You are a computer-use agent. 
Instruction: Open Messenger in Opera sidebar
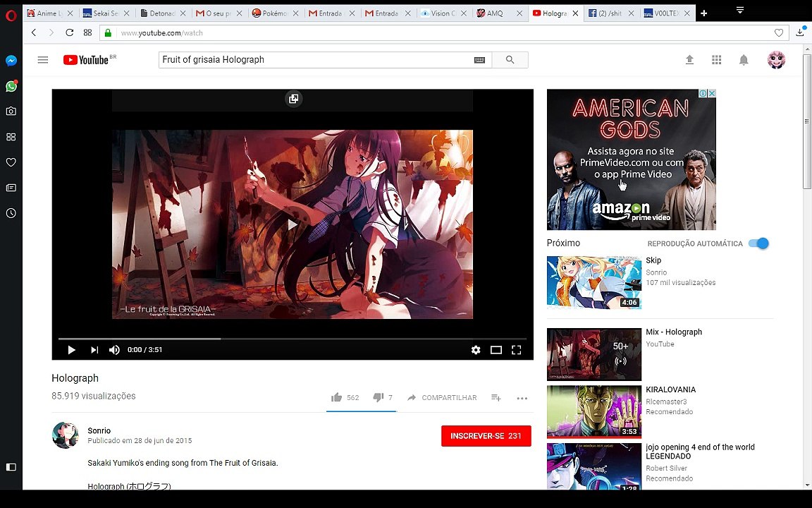11,61
